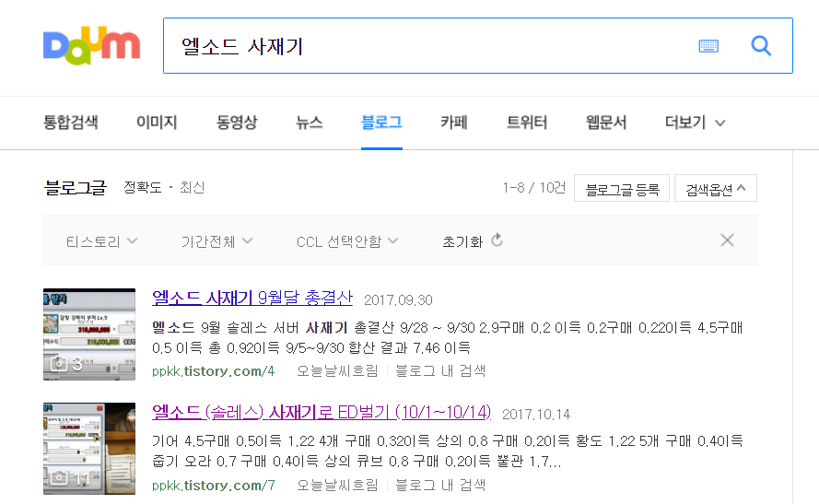
Task: Open the 티스토리 source dropdown
Action: (101, 241)
